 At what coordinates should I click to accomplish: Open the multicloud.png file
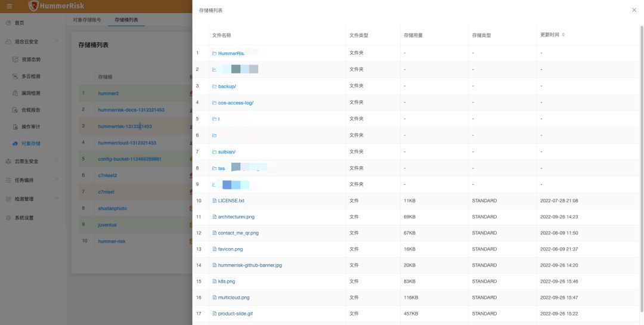[x=234, y=298]
